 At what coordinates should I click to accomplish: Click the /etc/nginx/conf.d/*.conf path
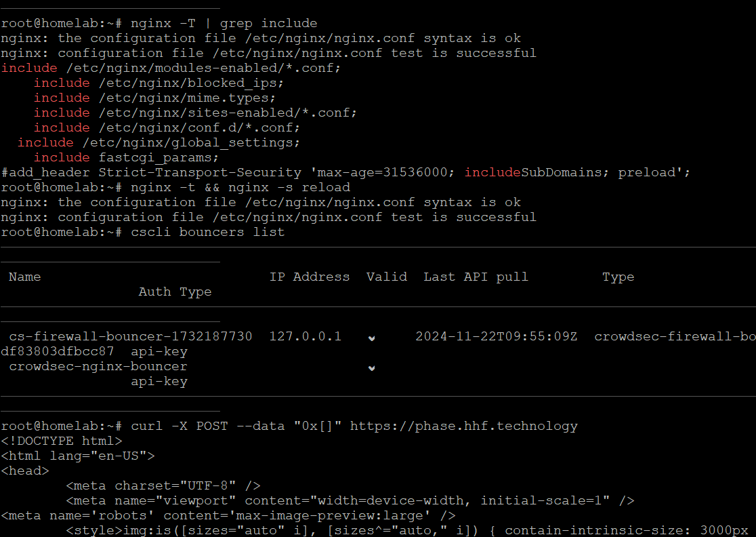[x=199, y=128]
